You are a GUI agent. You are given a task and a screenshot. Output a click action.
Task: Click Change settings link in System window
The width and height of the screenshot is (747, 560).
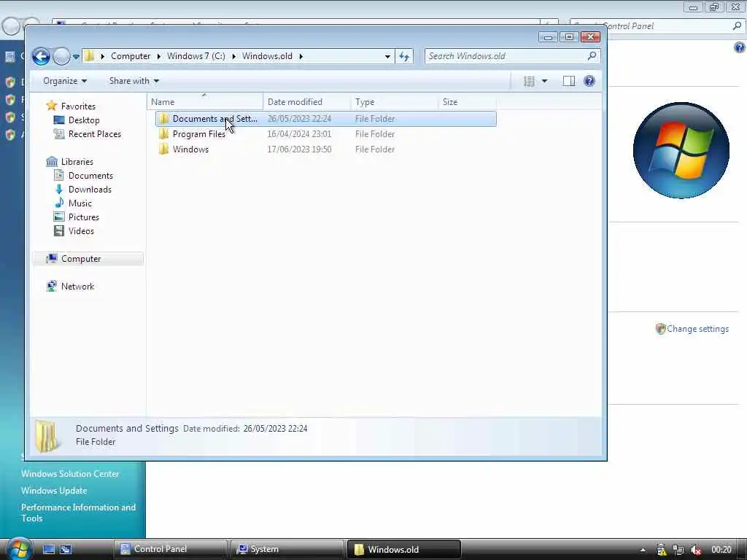tap(697, 329)
